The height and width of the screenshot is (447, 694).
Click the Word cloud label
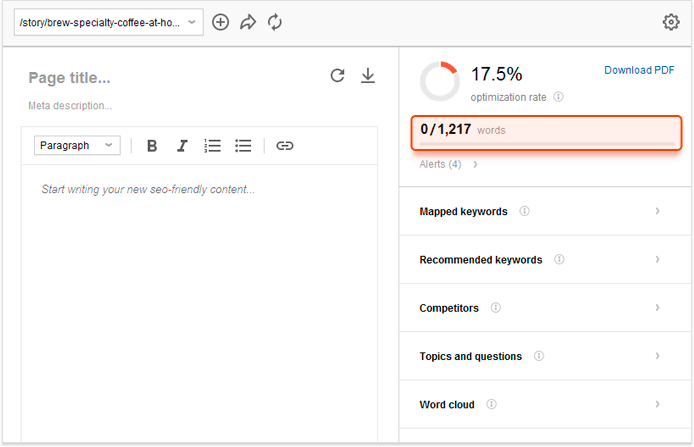[447, 405]
